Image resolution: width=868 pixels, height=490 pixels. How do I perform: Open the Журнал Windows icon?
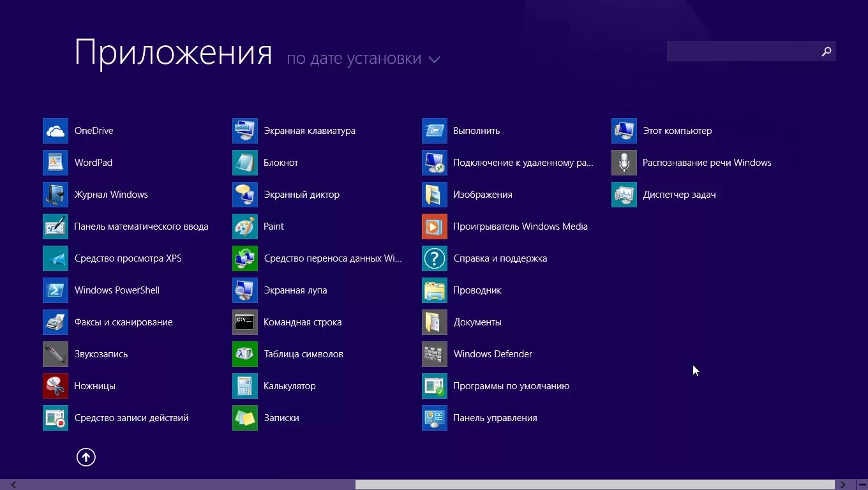56,195
